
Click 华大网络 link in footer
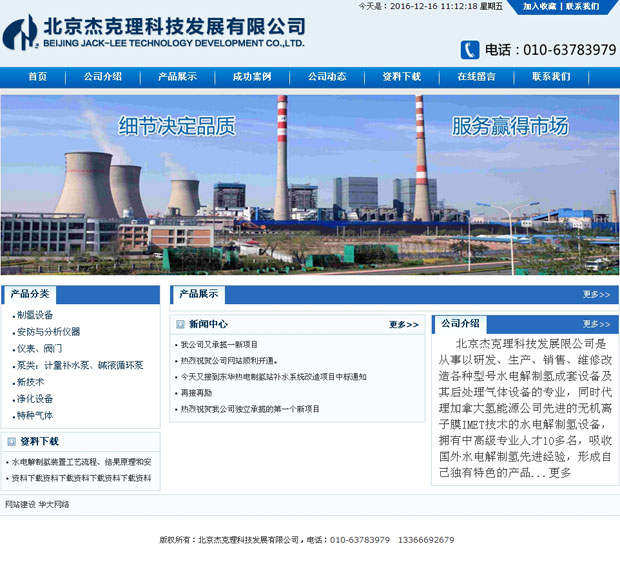tap(54, 505)
